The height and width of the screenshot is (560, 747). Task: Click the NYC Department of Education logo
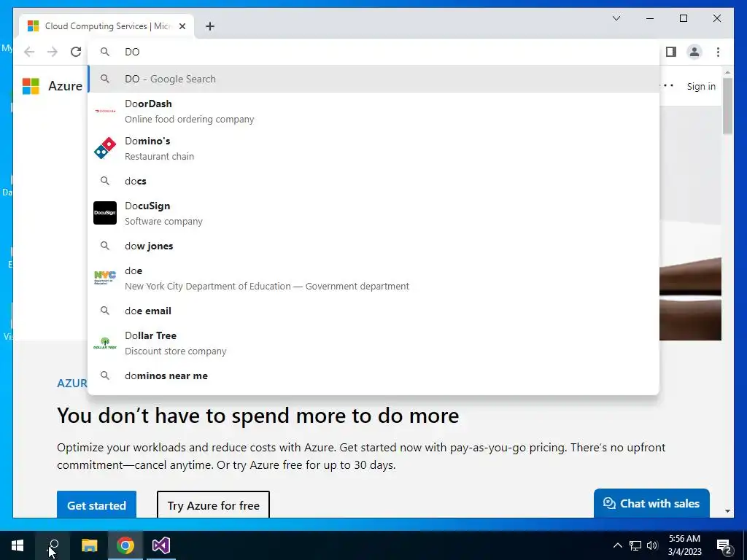[x=105, y=277]
